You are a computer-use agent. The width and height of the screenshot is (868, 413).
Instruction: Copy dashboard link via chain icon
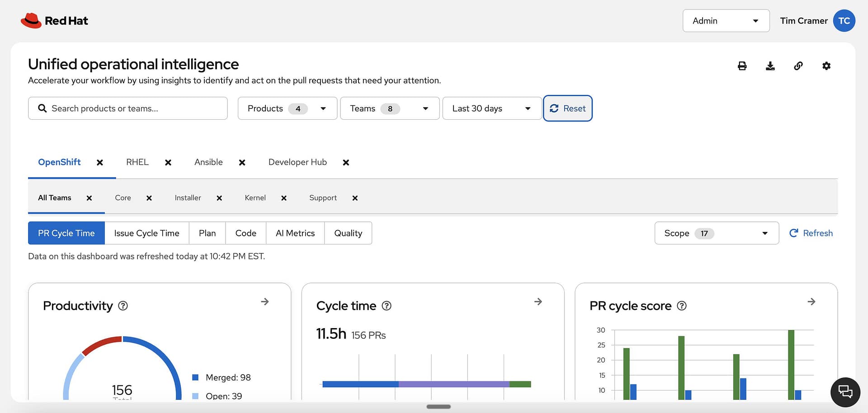(798, 66)
